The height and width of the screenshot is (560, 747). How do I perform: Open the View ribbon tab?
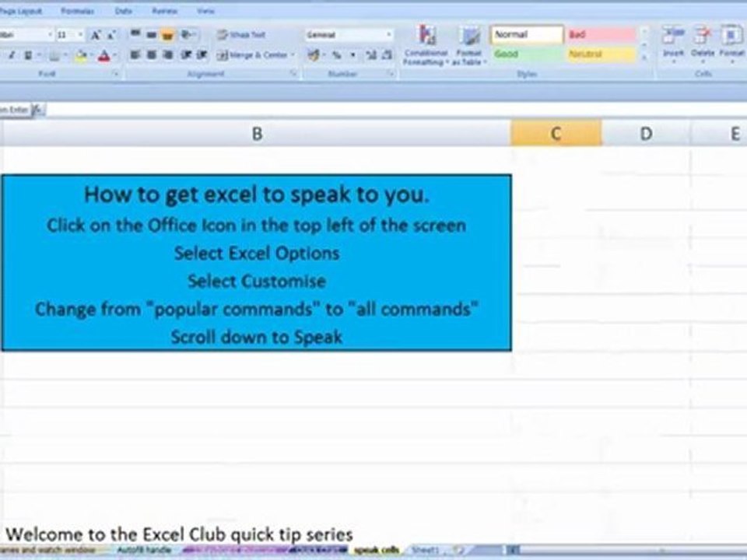tap(205, 10)
